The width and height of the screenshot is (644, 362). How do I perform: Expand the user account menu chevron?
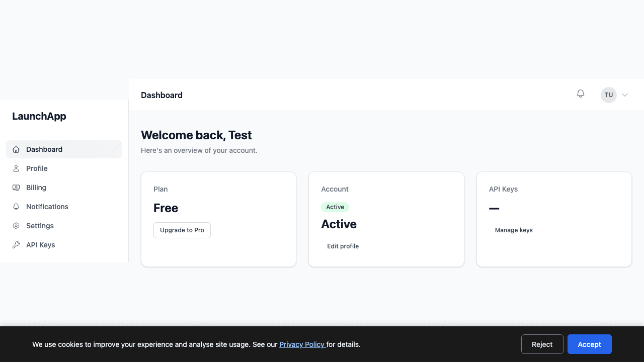pyautogui.click(x=624, y=95)
